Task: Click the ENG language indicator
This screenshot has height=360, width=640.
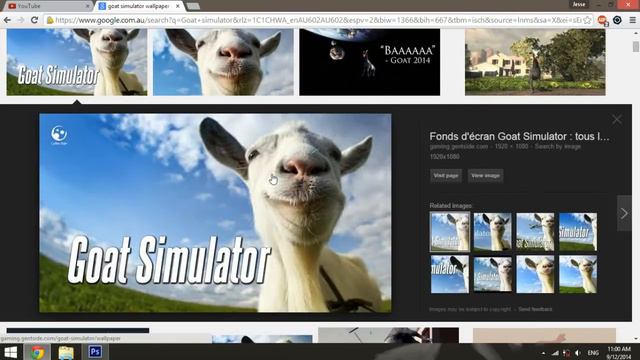Action: (x=593, y=353)
